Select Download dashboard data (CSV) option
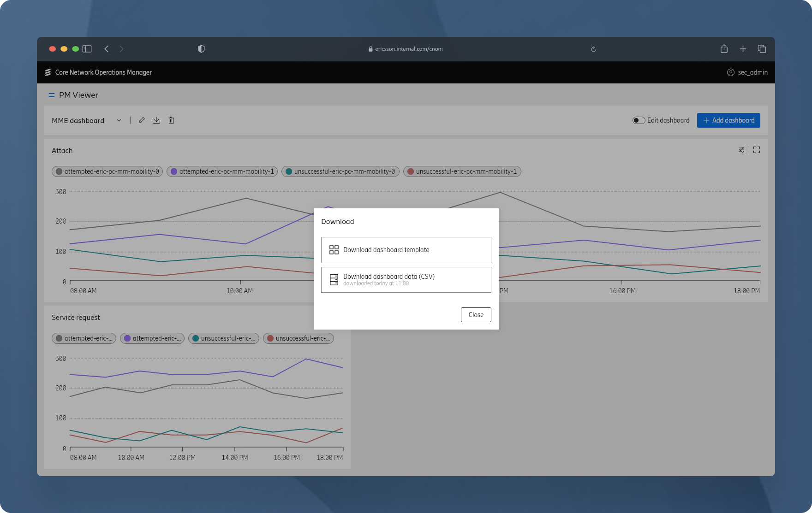The width and height of the screenshot is (812, 513). pos(406,280)
